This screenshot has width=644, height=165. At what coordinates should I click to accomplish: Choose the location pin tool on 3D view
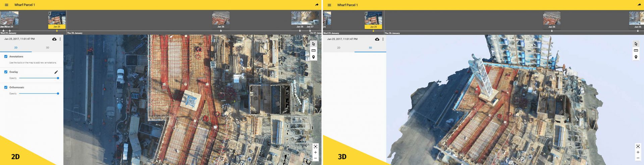click(636, 57)
